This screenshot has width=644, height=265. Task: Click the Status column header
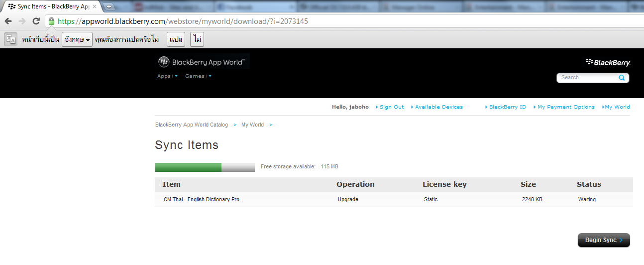click(589, 184)
